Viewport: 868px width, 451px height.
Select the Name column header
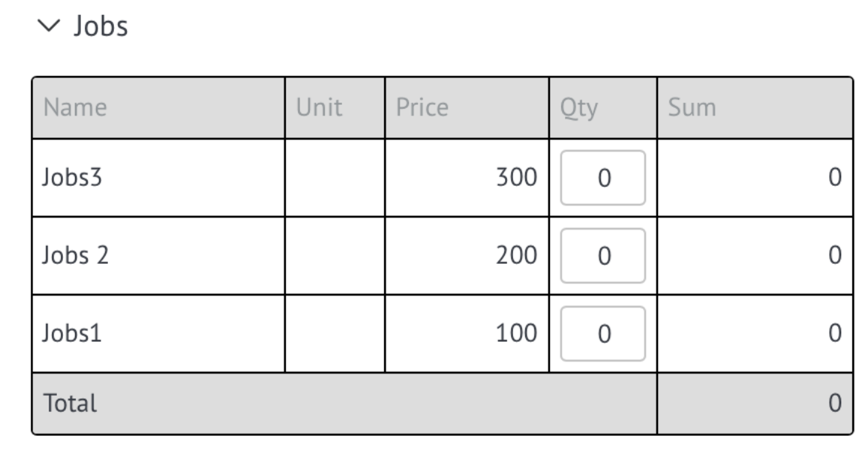click(x=158, y=108)
